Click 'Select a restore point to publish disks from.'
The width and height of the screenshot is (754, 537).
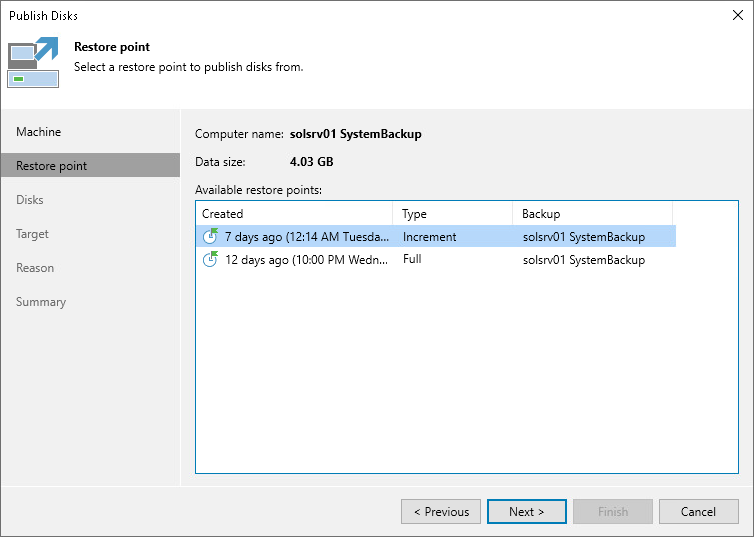point(188,67)
